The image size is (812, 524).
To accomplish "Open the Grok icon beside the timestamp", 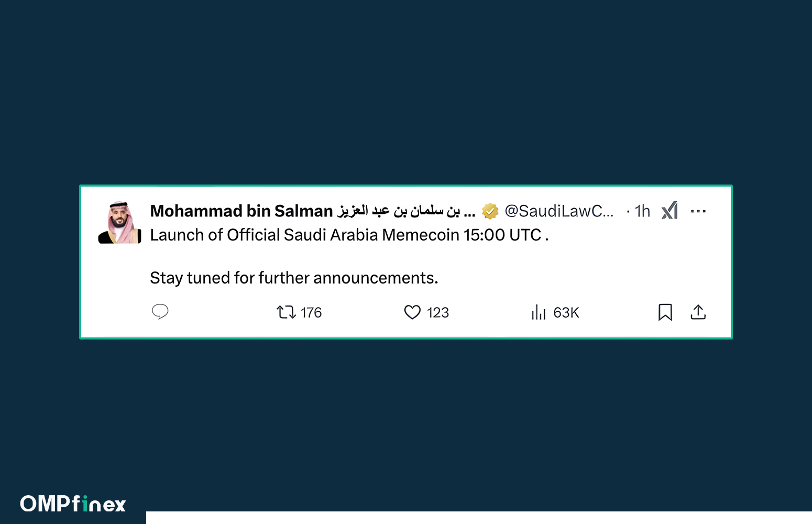I will pos(670,211).
